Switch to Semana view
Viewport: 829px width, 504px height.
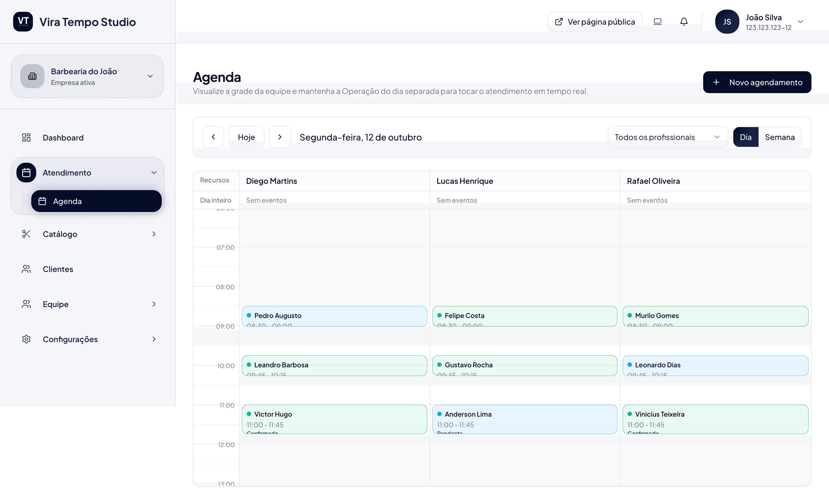click(x=780, y=137)
